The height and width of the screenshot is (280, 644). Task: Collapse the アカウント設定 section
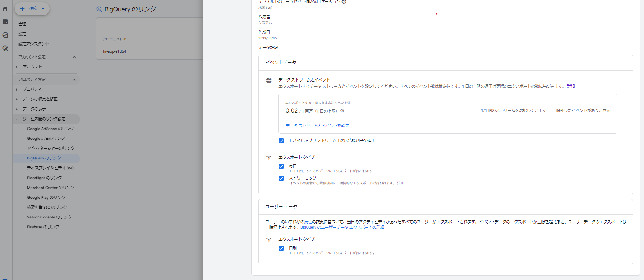point(74,57)
